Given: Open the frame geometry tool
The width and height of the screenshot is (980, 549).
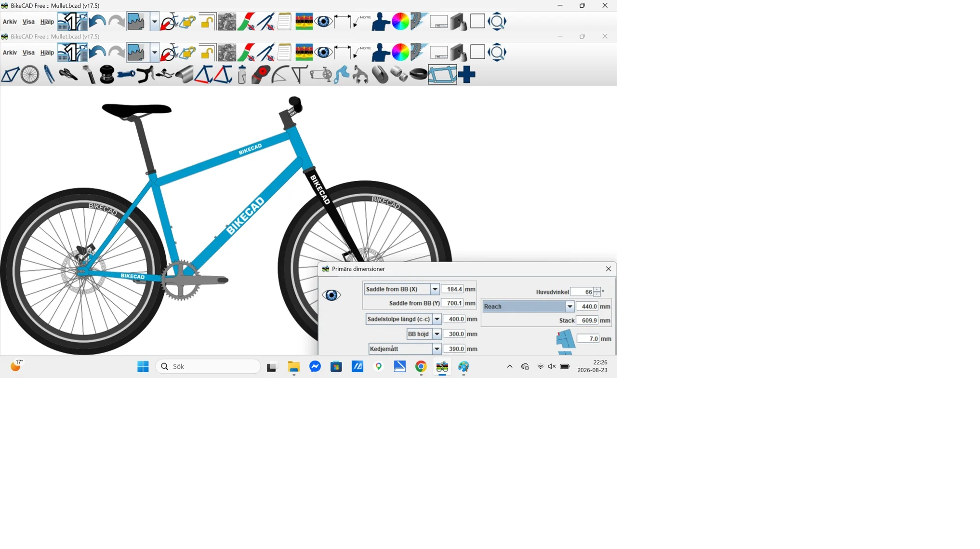Looking at the screenshot, I should pyautogui.click(x=10, y=75).
